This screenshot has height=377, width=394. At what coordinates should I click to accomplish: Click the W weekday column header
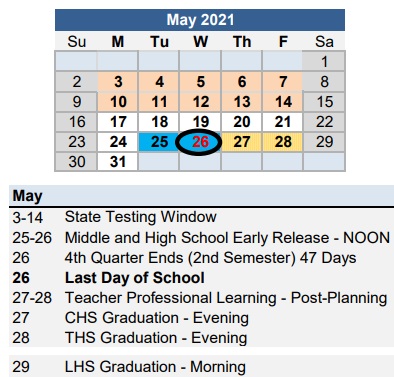201,42
